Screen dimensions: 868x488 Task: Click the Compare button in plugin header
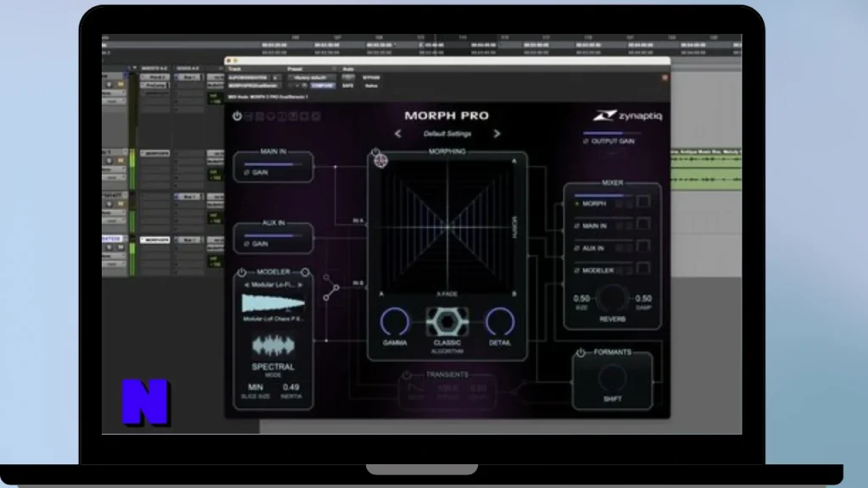pyautogui.click(x=322, y=86)
